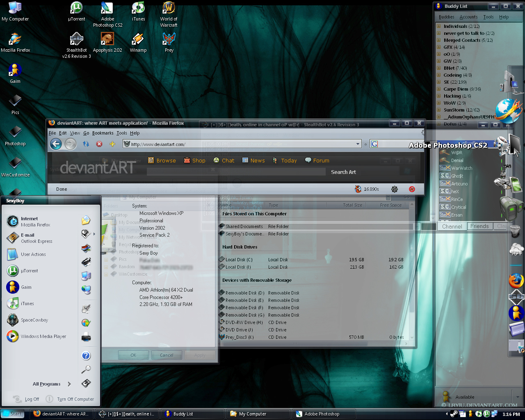
Task: Switch to the Friends tab in StealthBot
Action: tap(479, 226)
